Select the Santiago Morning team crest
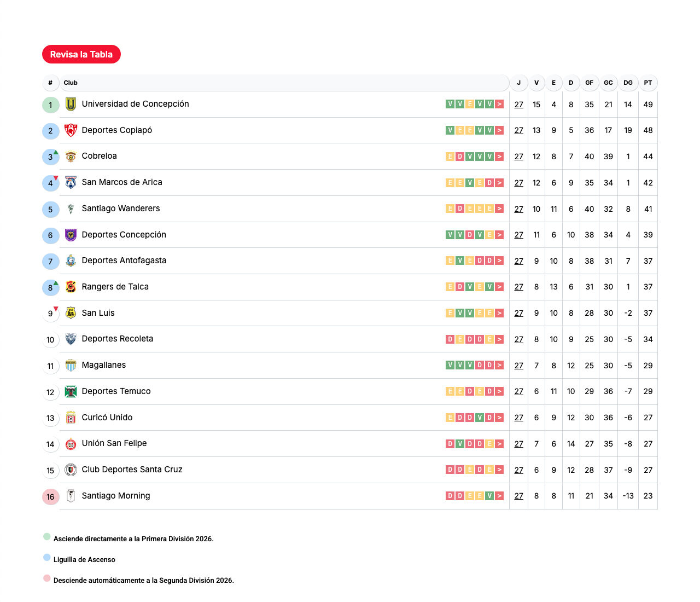 pos(71,496)
